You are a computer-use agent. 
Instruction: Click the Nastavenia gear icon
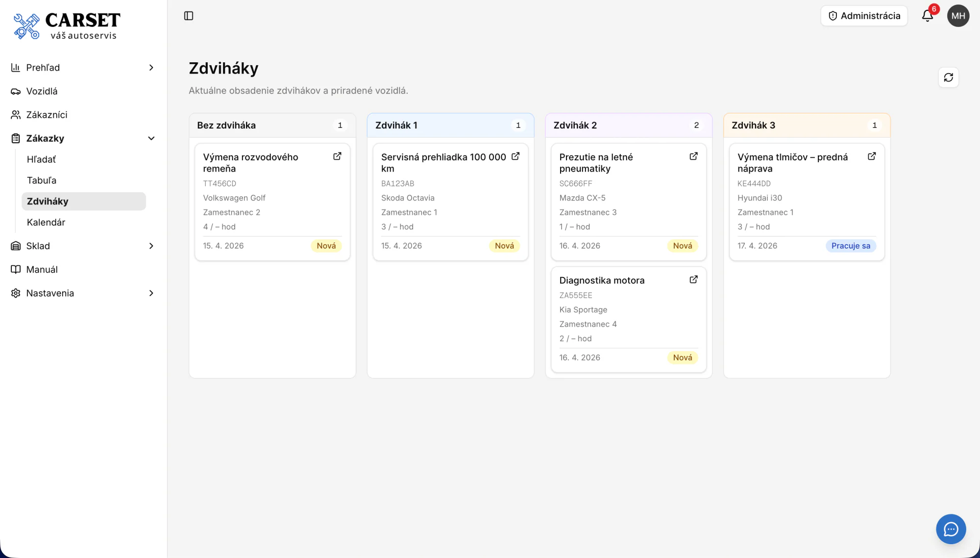pos(16,293)
